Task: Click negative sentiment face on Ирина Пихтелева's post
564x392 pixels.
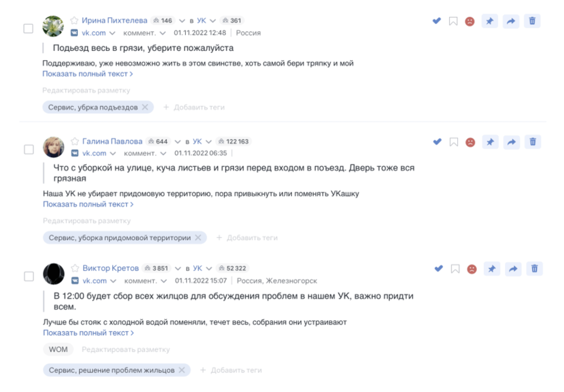Action: [x=470, y=21]
